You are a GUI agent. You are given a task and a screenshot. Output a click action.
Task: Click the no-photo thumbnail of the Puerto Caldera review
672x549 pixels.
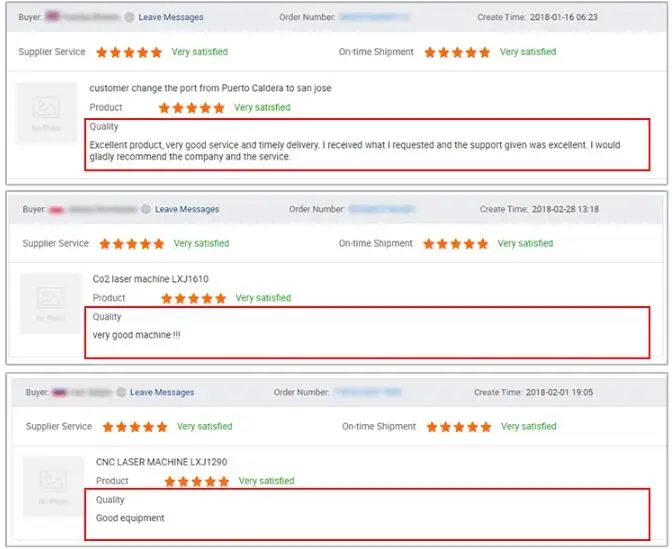(x=46, y=113)
